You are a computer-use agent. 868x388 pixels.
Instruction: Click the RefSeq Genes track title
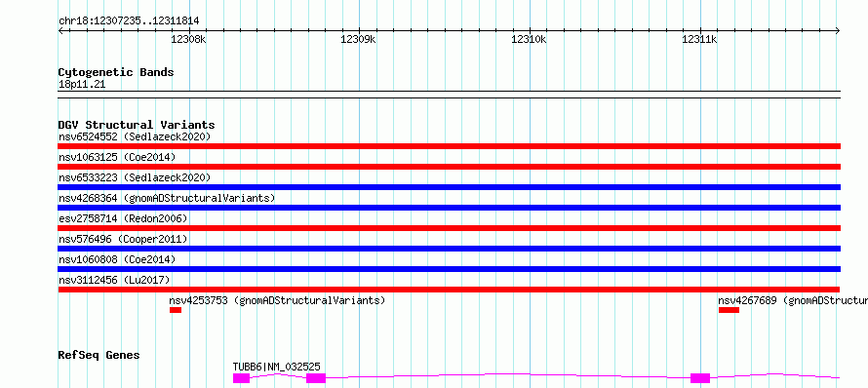tap(99, 355)
